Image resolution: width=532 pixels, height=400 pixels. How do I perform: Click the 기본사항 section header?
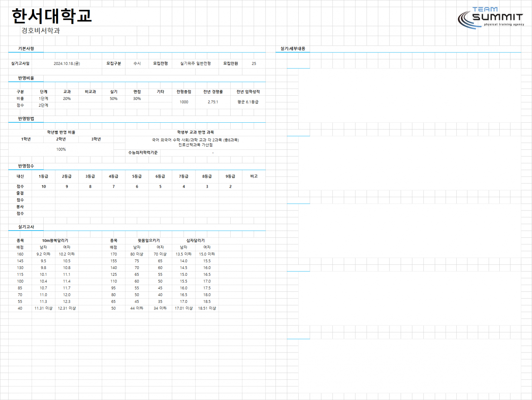(26, 49)
